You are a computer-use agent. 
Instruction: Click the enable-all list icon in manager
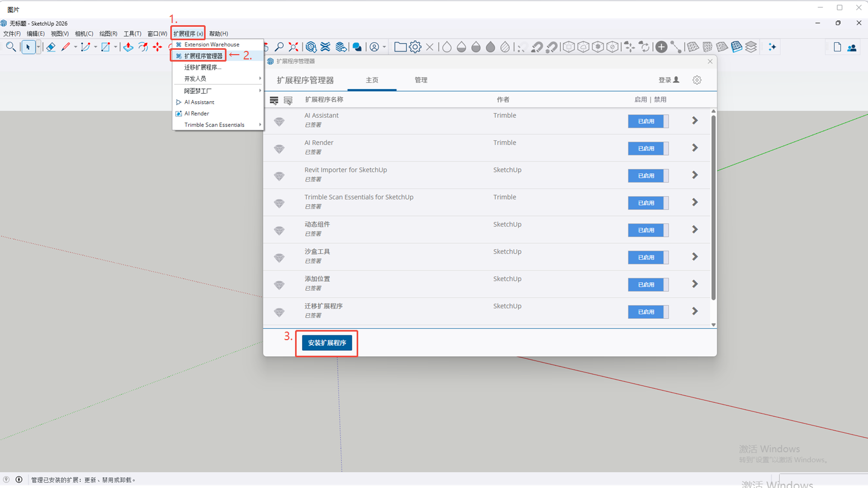coord(274,100)
